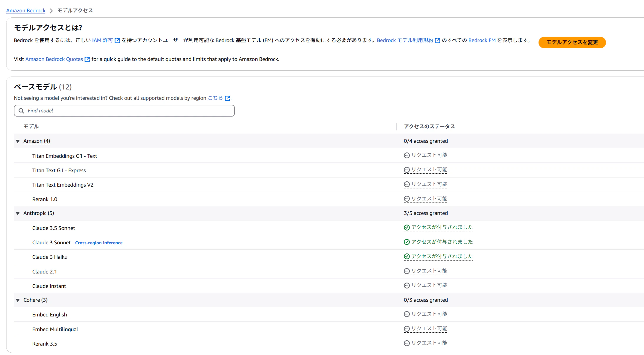The width and height of the screenshot is (644, 355).
Task: Click the アクセスのステータス column header
Action: click(x=429, y=127)
